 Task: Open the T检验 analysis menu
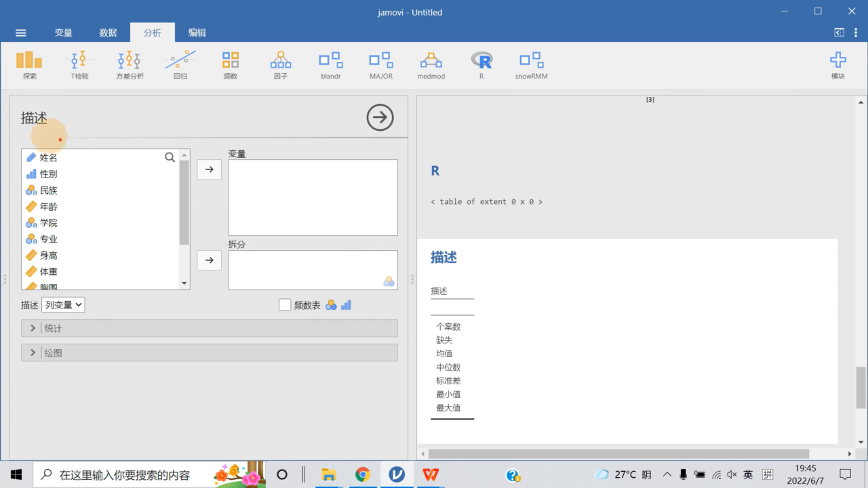tap(80, 65)
